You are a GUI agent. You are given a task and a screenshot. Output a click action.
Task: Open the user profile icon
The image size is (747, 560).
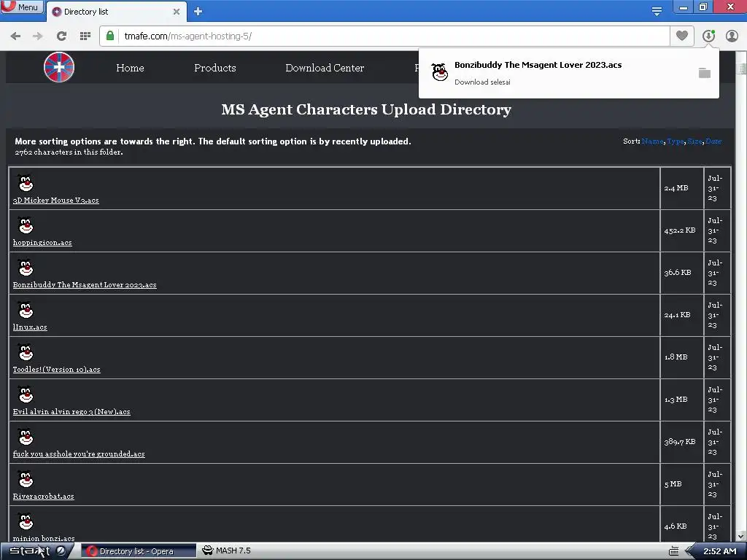732,36
